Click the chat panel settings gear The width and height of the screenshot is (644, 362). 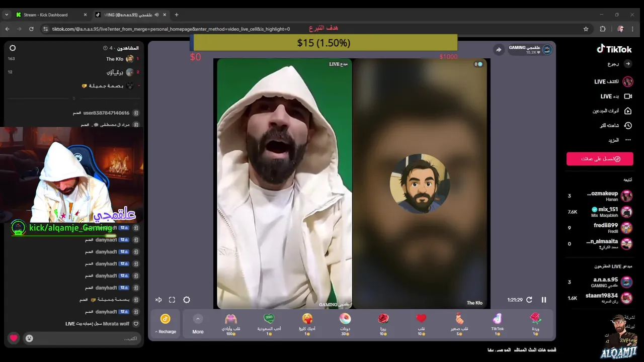click(13, 48)
